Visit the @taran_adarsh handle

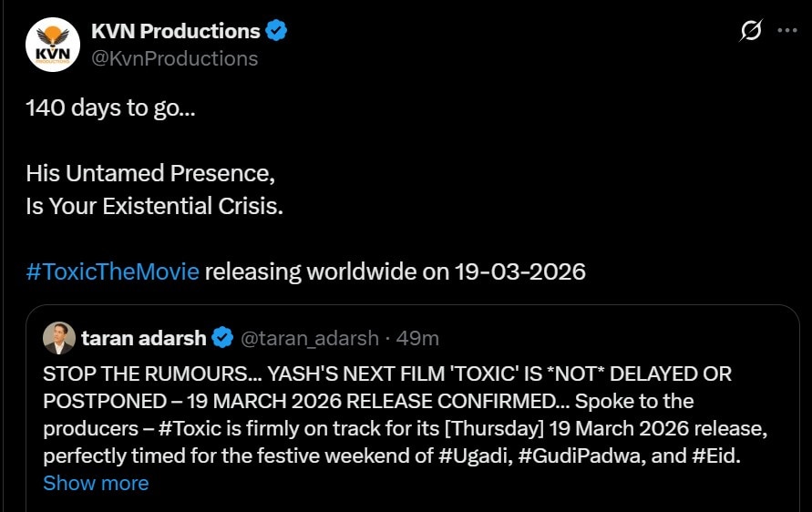309,339
